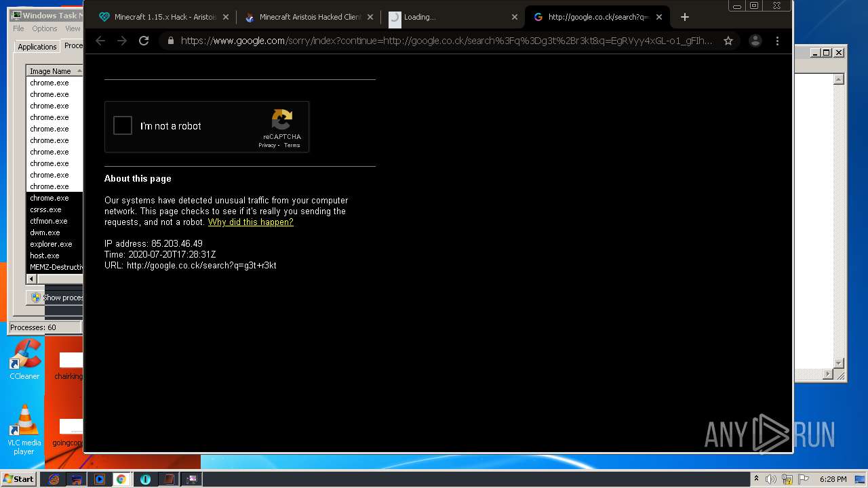The width and height of the screenshot is (868, 488).
Task: Select dwm.exe in process list
Action: pyautogui.click(x=54, y=232)
